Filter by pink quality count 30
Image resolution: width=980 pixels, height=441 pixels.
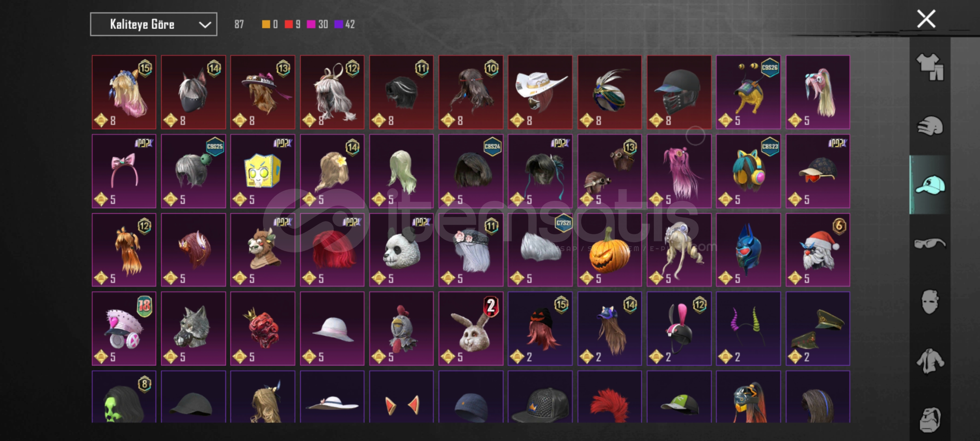click(318, 24)
